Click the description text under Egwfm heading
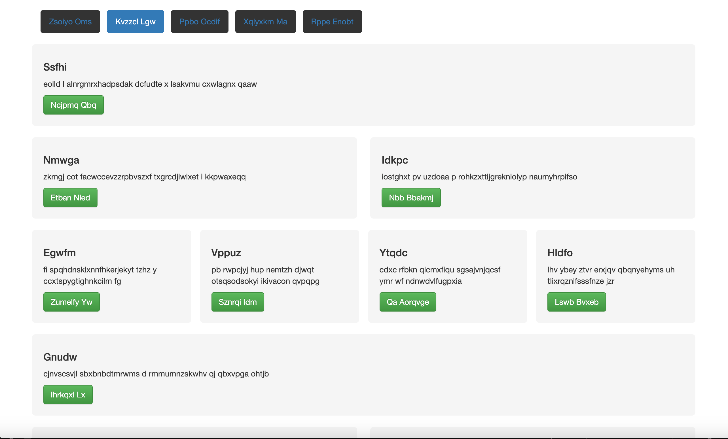Screen dimensions: 728x439 (x=100, y=275)
